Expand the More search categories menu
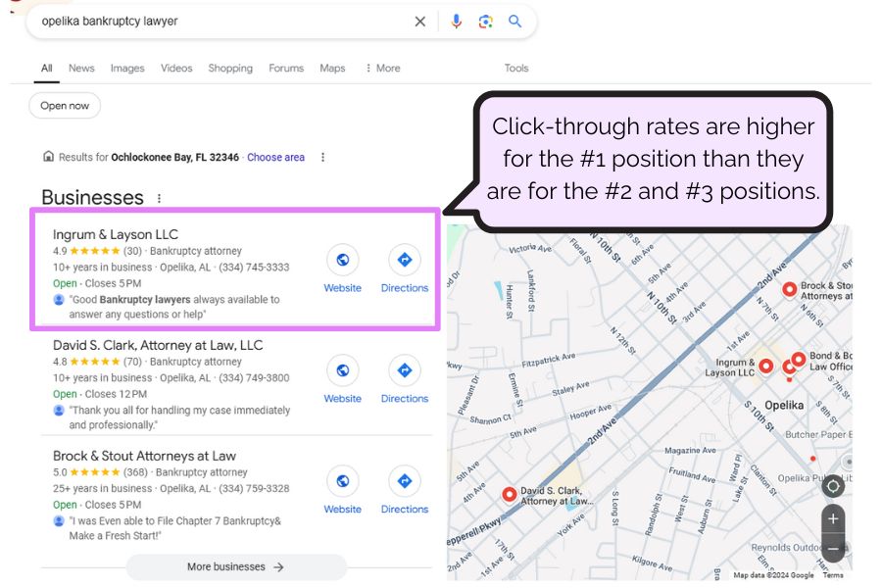The height and width of the screenshot is (588, 882). tap(382, 69)
